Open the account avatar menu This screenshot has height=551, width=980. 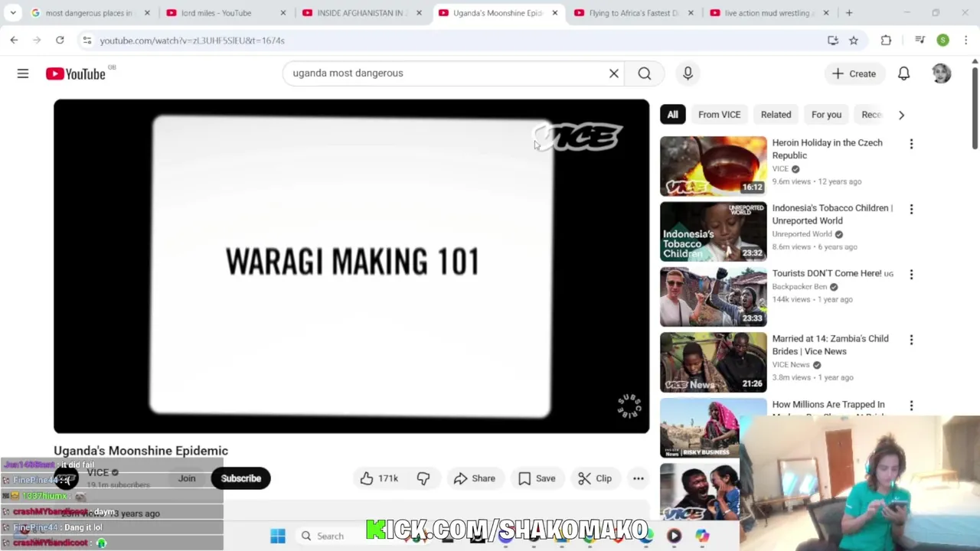click(942, 73)
